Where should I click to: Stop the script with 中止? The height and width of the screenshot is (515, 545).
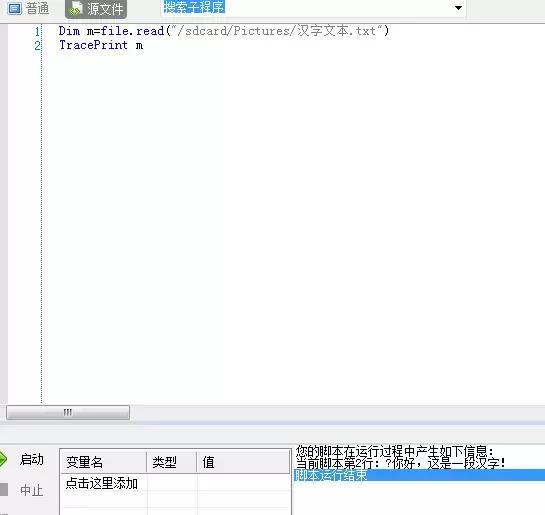[32, 490]
